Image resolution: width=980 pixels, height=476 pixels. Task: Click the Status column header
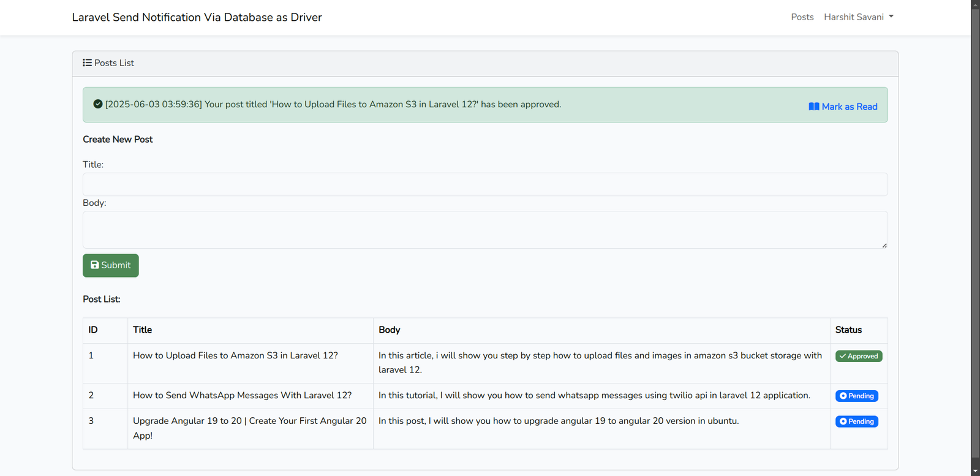click(x=848, y=330)
